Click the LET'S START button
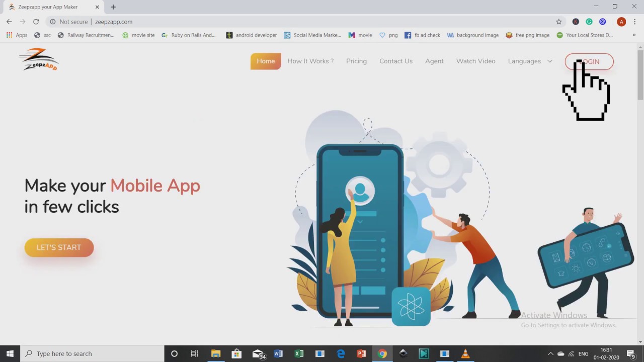Screen dimensions: 644x362 (x=59, y=247)
